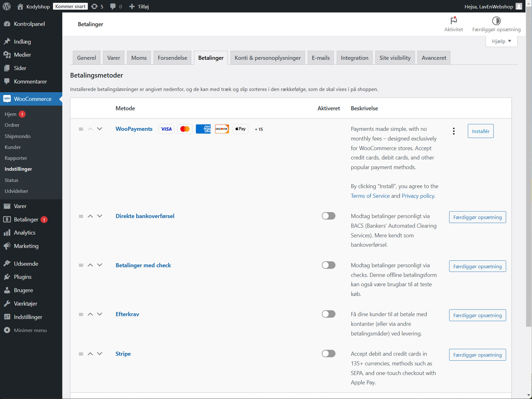Click the drag handle on the Stripe row

(x=81, y=354)
